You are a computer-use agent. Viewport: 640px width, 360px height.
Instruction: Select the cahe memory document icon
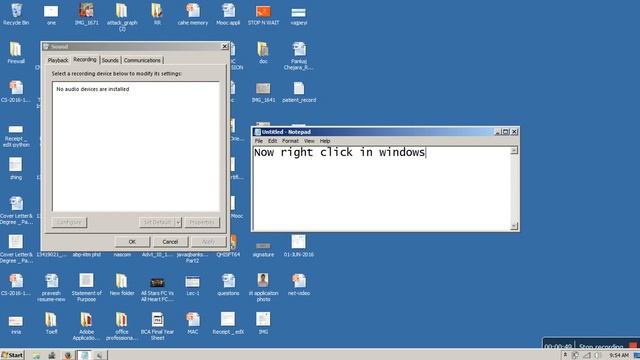point(193,14)
